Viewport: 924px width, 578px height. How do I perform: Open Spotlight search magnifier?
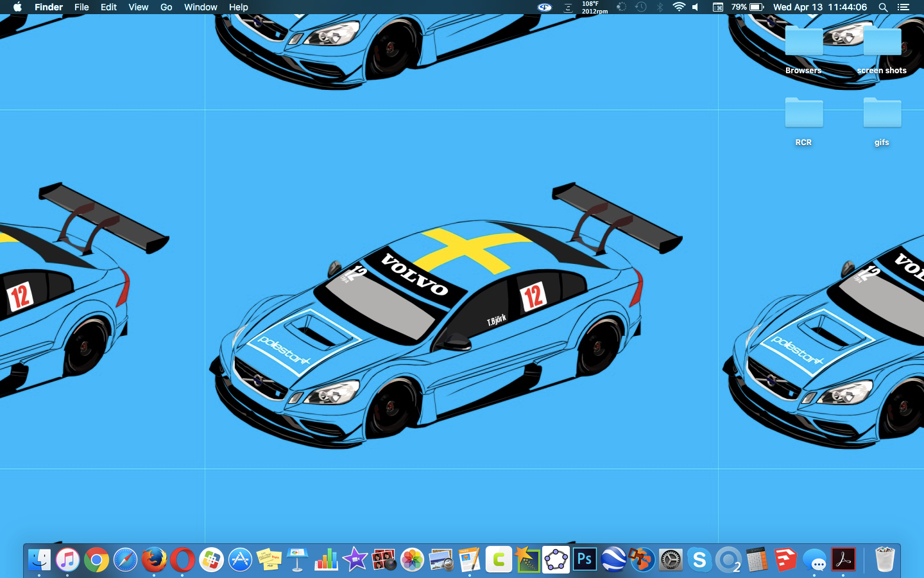coord(883,7)
